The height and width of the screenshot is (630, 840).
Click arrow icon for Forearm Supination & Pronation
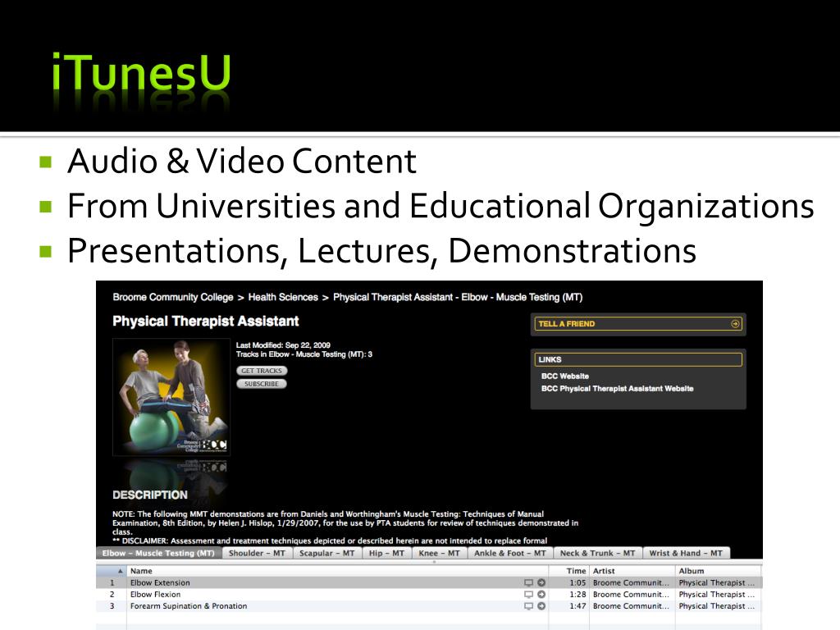[x=541, y=606]
